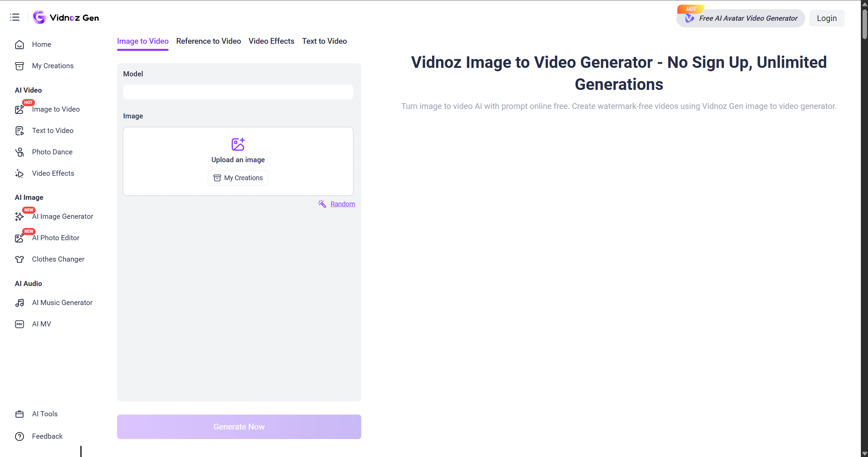Click the Vidnoz Gen logo
The image size is (868, 457).
point(66,17)
